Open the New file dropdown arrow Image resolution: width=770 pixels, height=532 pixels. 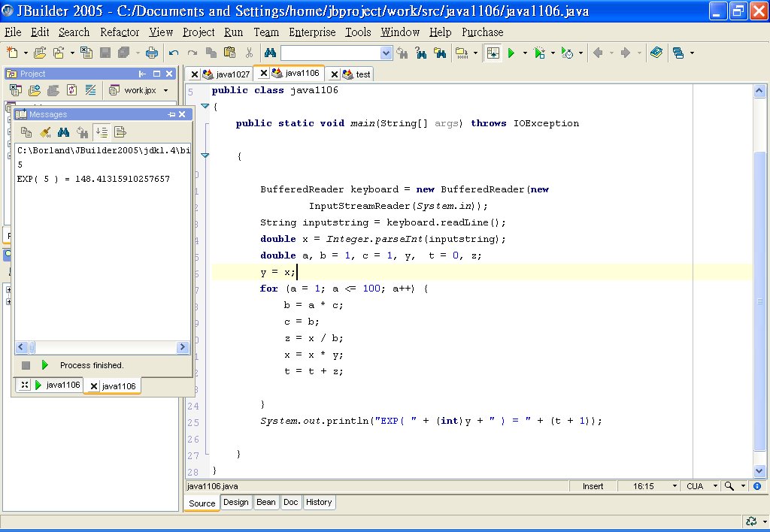(26, 53)
